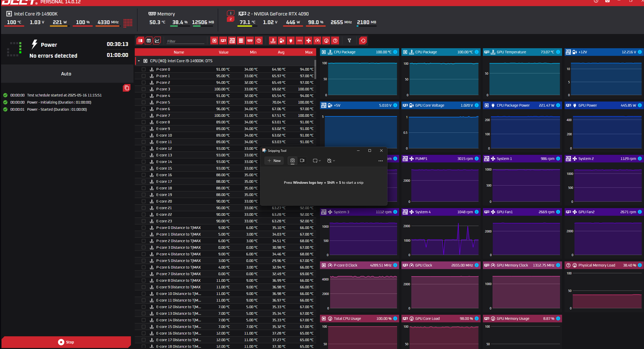Open info for P-core 0 Clock graph
The height and width of the screenshot is (349, 644).
tap(395, 265)
